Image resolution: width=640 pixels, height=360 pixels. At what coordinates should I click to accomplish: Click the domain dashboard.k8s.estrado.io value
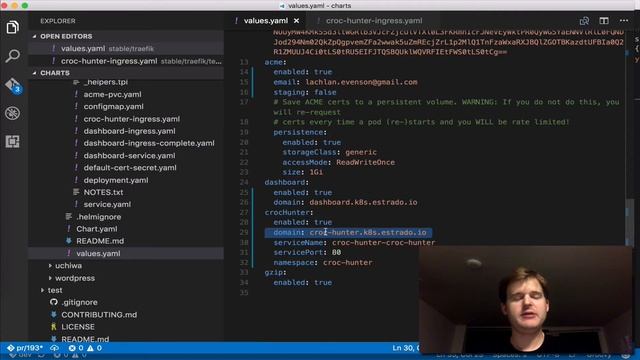(x=363, y=202)
